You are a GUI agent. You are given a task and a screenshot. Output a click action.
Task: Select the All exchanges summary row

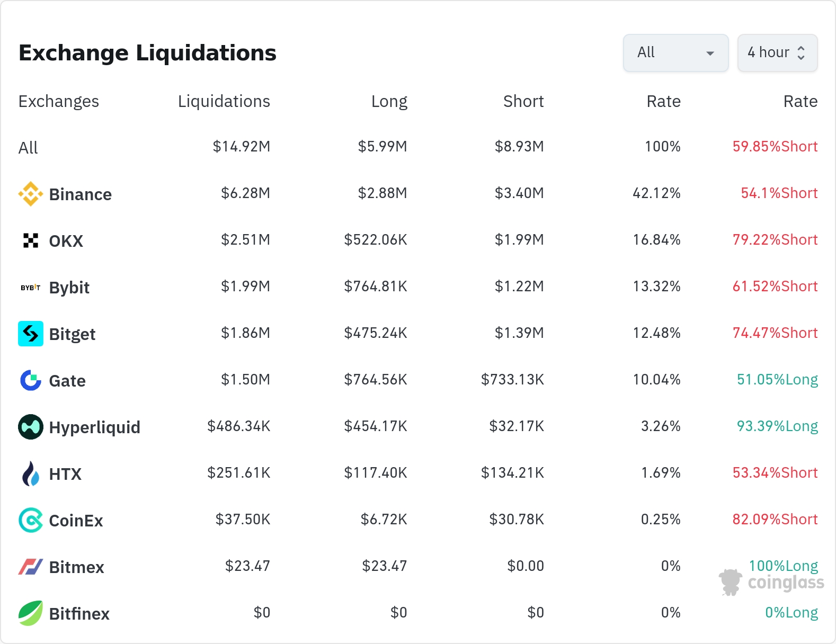click(x=28, y=148)
